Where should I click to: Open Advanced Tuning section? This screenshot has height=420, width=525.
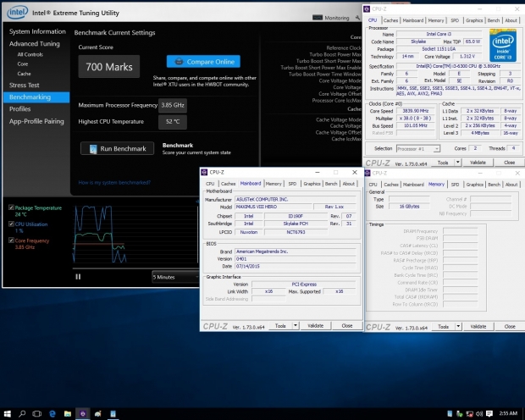pyautogui.click(x=35, y=44)
